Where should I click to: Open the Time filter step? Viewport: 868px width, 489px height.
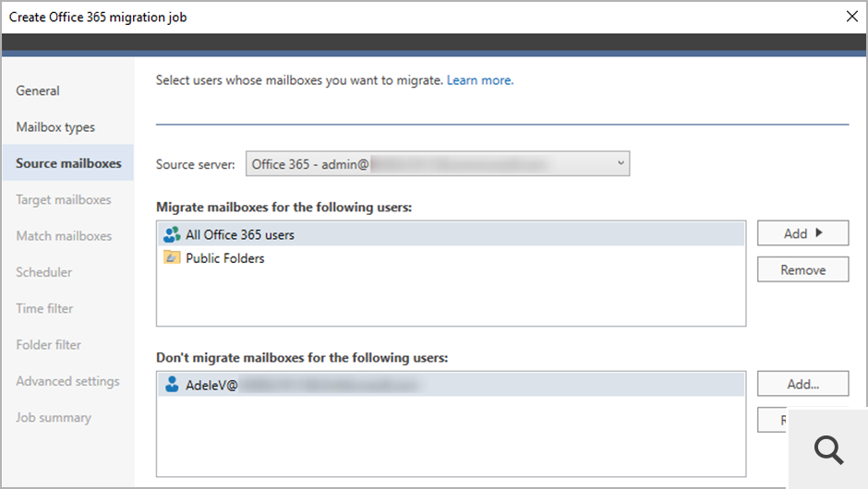tap(44, 309)
